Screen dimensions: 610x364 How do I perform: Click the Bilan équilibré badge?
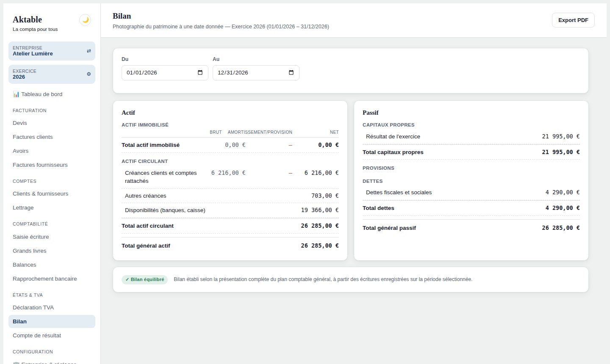(144, 279)
